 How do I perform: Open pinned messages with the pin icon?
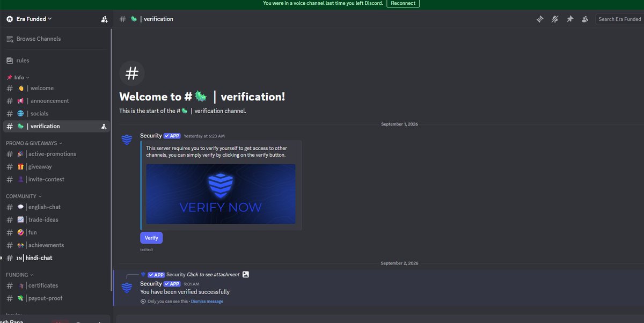pos(570,19)
